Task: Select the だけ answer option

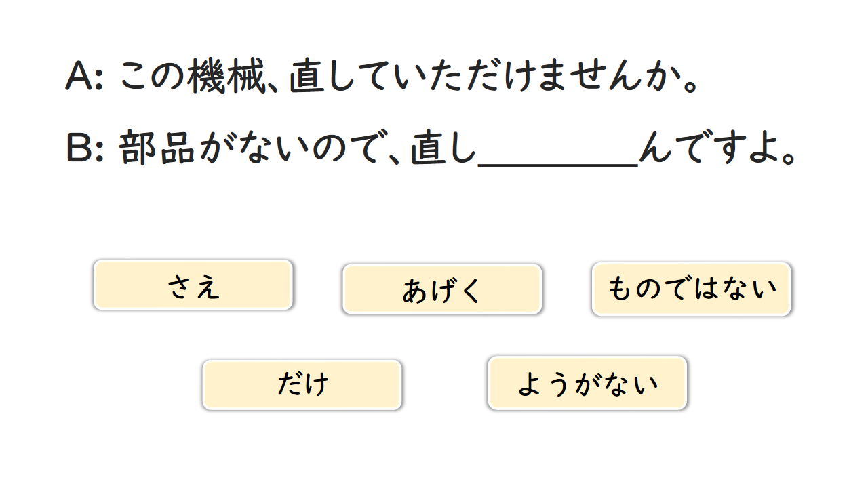Action: (302, 385)
